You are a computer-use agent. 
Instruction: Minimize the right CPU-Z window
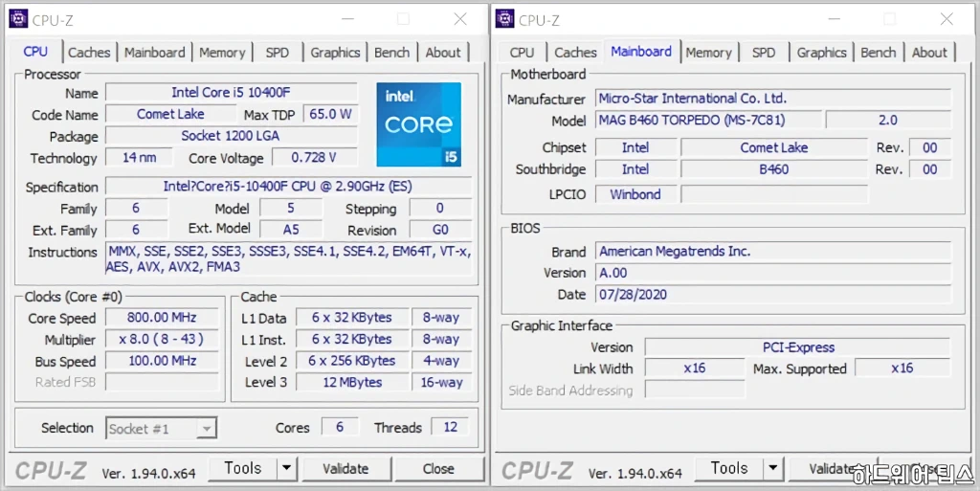coord(835,19)
